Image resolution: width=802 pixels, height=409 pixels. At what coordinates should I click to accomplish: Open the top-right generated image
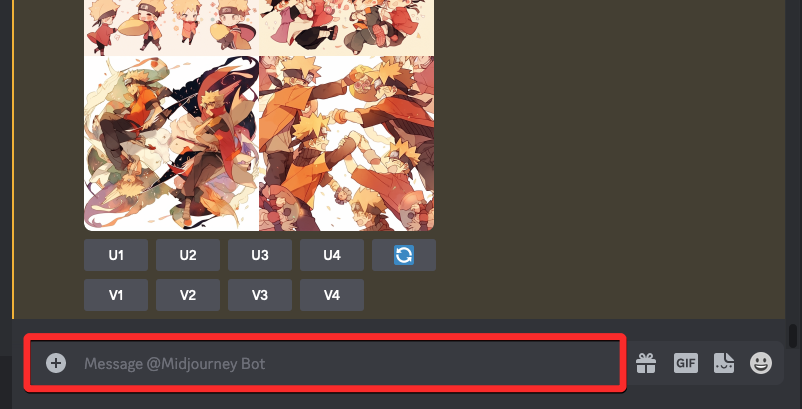347,28
